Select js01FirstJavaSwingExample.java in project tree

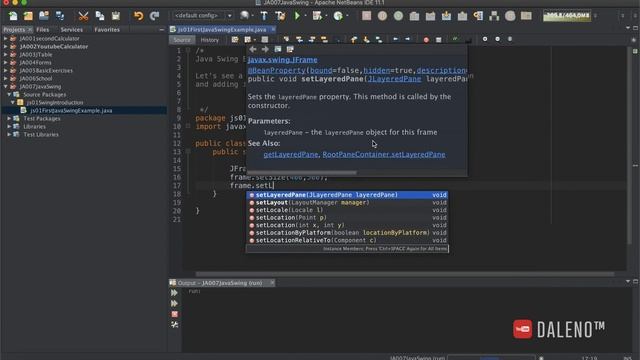click(71, 111)
